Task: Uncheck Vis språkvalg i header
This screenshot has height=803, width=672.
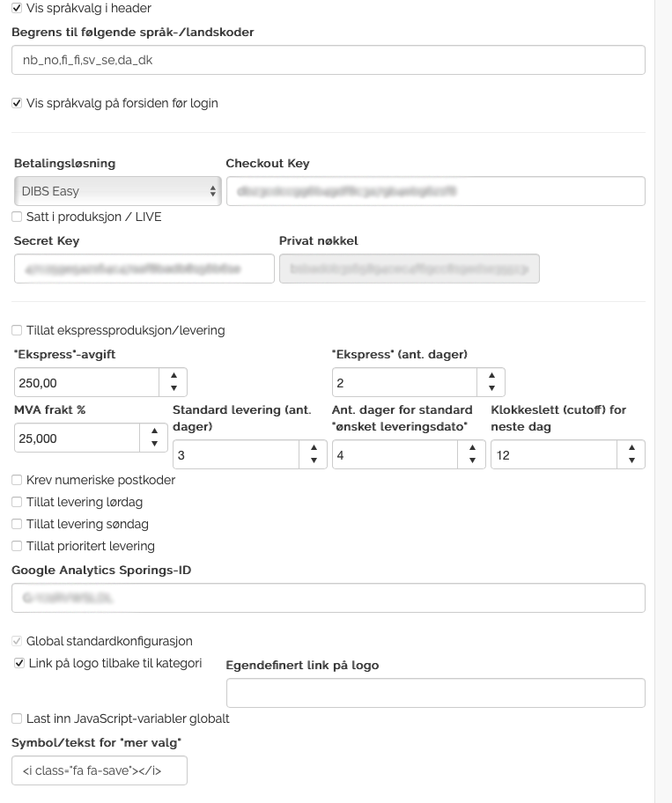Action: [x=17, y=8]
